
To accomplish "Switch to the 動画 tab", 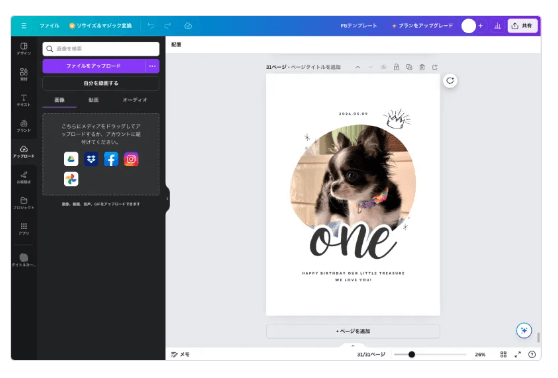I will 94,100.
